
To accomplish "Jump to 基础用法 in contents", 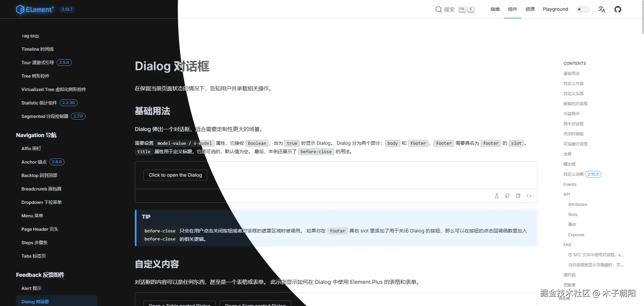I will tap(572, 74).
